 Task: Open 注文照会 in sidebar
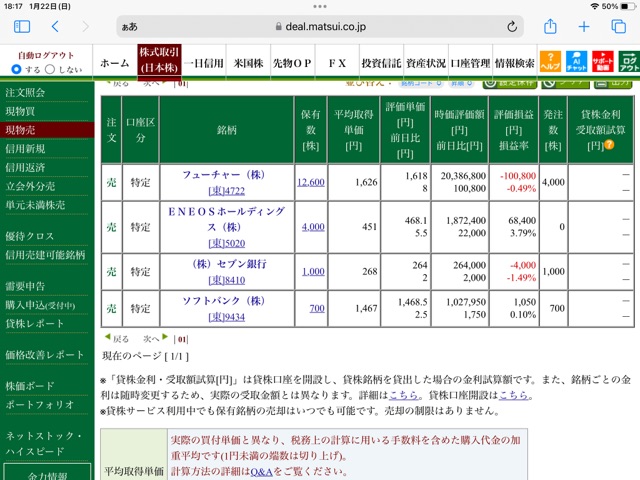pos(25,93)
